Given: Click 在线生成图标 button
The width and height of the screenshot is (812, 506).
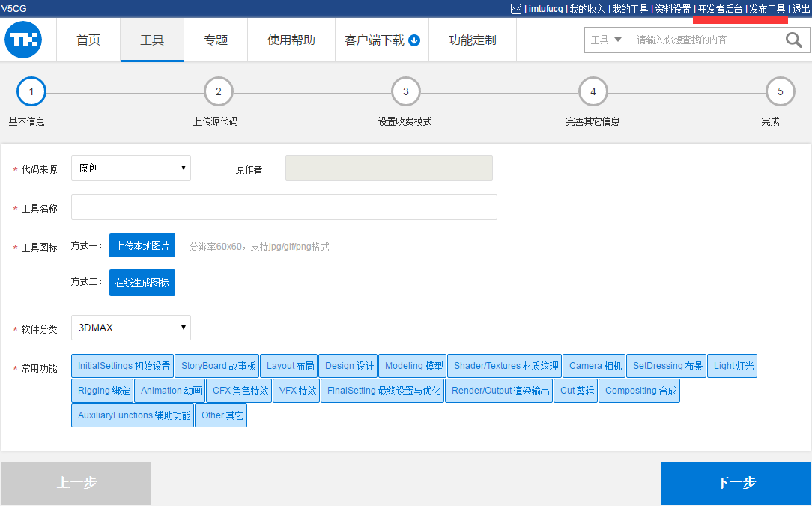Looking at the screenshot, I should coord(142,283).
